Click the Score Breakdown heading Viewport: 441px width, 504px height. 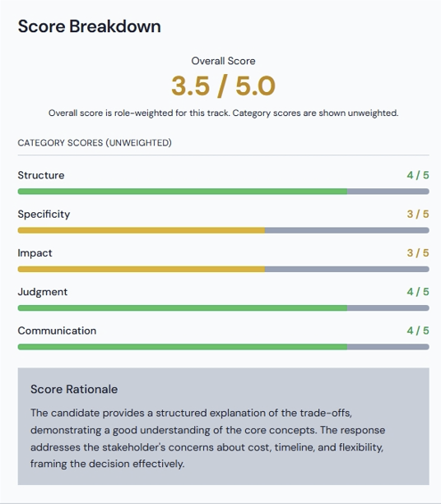(x=89, y=26)
